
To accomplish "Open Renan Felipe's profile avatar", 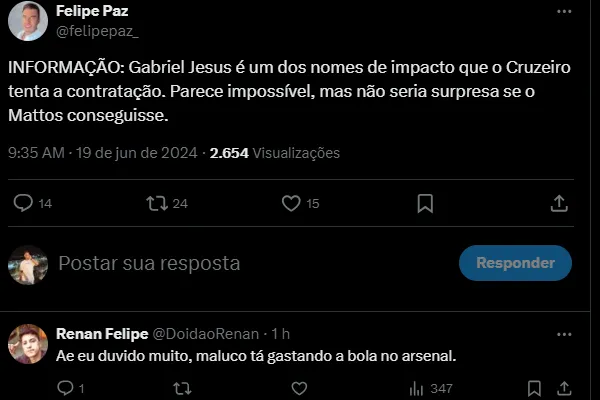I will pos(28,344).
